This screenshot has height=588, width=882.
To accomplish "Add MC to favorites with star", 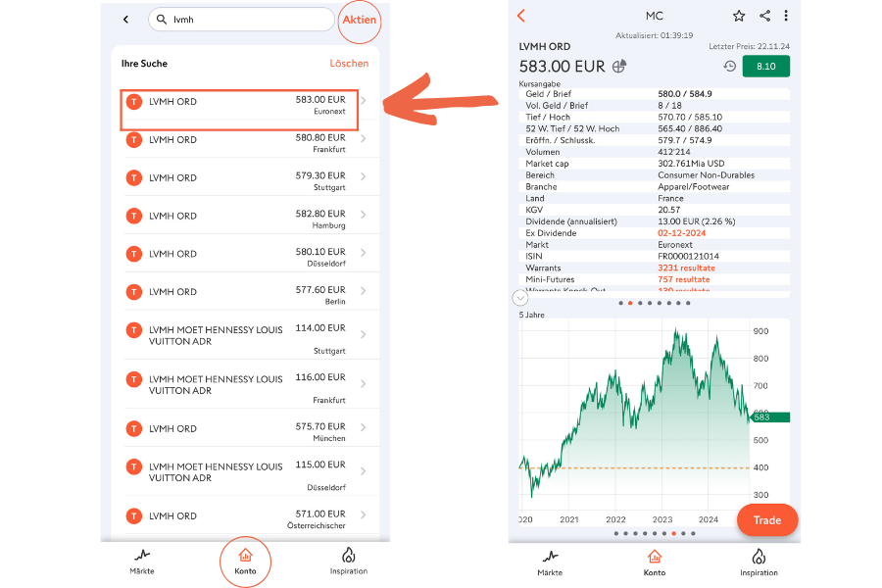I will [x=739, y=16].
